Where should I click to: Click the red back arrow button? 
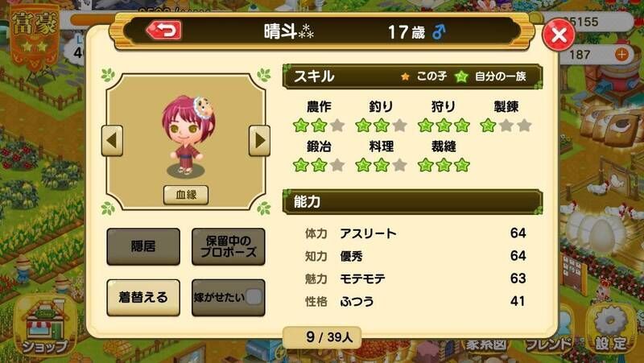[163, 30]
